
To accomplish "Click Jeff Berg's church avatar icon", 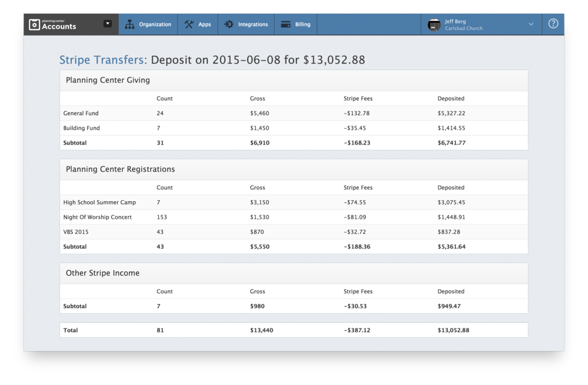I will pos(434,24).
